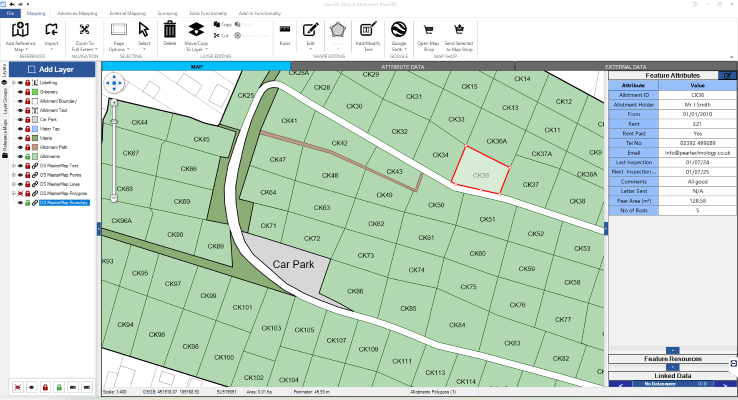Lock the Allotments layer padlock

[x=28, y=156]
